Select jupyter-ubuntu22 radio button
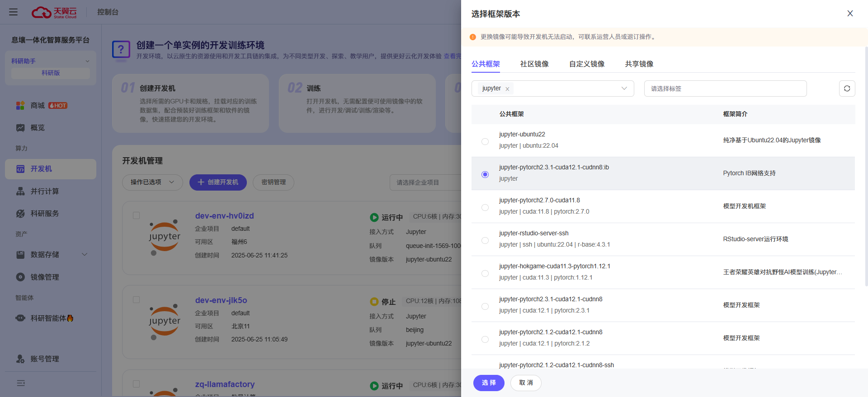This screenshot has width=868, height=397. pos(485,141)
